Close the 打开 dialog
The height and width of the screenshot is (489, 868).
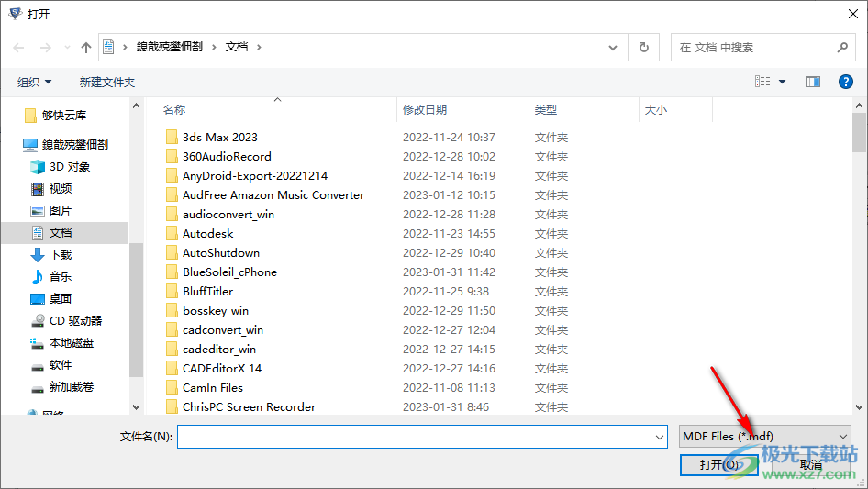click(853, 14)
